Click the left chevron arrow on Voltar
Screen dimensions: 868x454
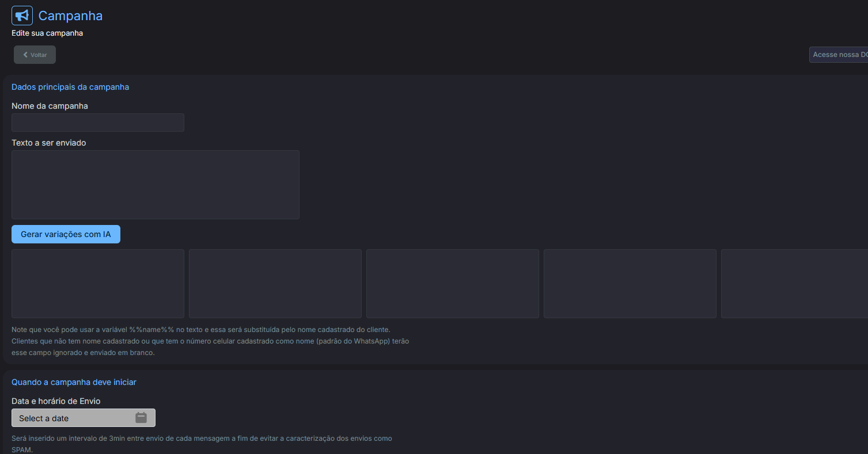[25, 55]
